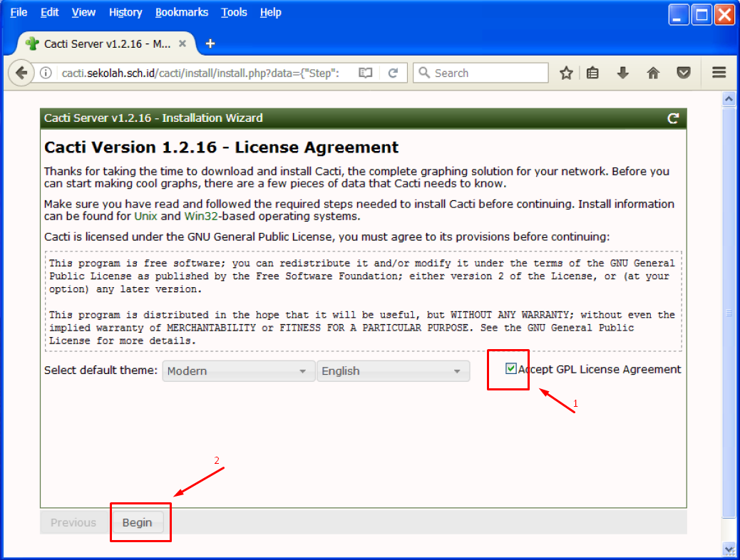The width and height of the screenshot is (740, 560).
Task: Refresh the Cacti Installation Wizard panel
Action: 672,118
